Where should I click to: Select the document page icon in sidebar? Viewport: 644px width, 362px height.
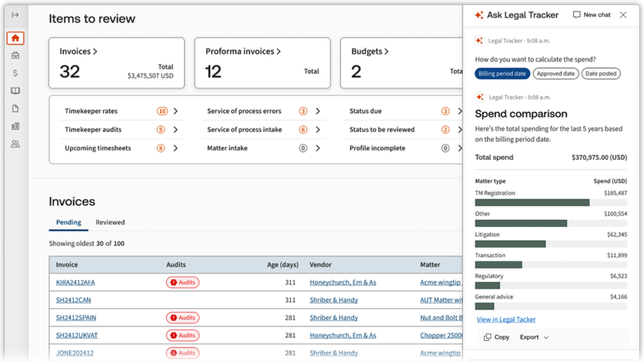pyautogui.click(x=15, y=108)
